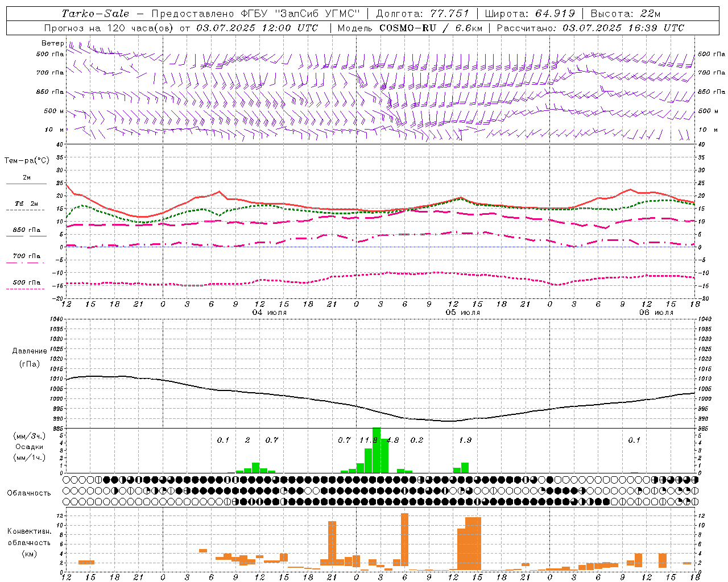Click the 'Высота: 22м' value
Screen dimensions: 728x582
(625, 14)
